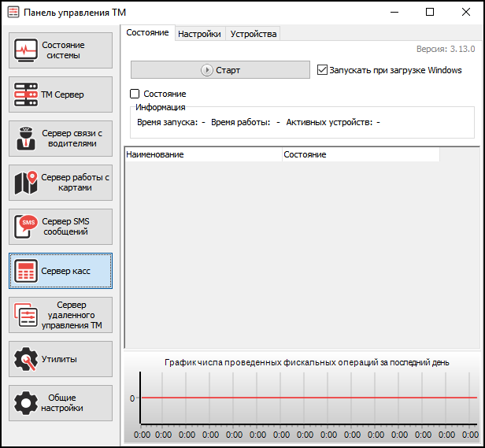Open remote management server icon

coord(26,315)
